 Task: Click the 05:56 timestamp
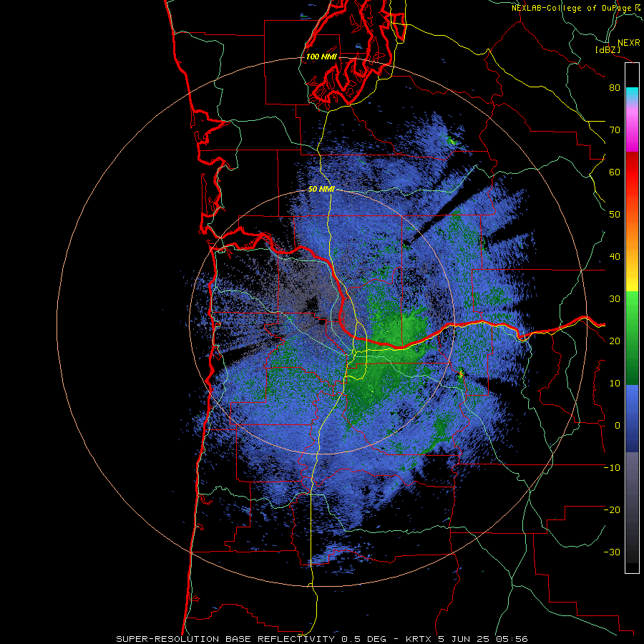[512, 639]
